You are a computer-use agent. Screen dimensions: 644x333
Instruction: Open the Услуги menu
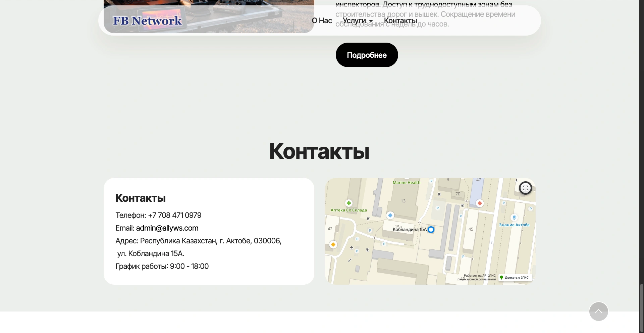(358, 20)
